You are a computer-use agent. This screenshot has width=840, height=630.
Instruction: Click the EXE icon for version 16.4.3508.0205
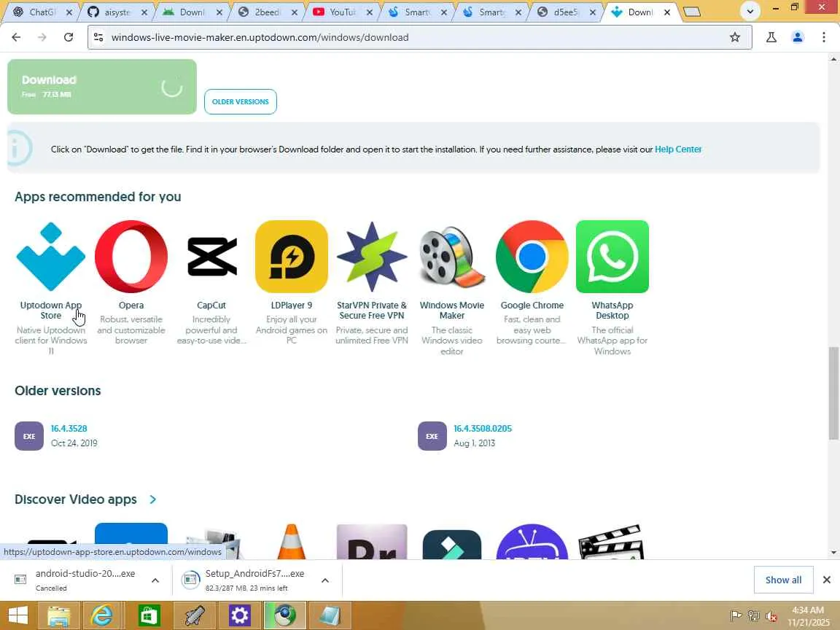click(x=432, y=436)
